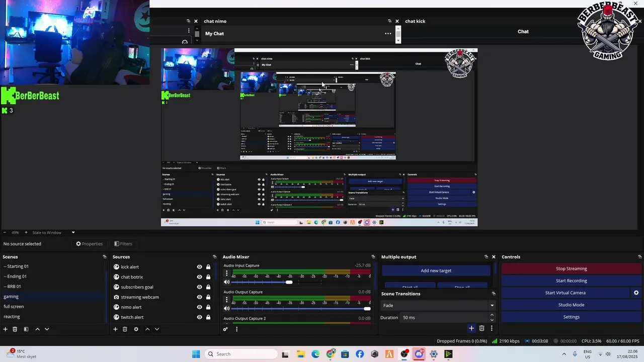This screenshot has height=362, width=644.
Task: Pop out the Scenes dock
Action: pyautogui.click(x=105, y=257)
